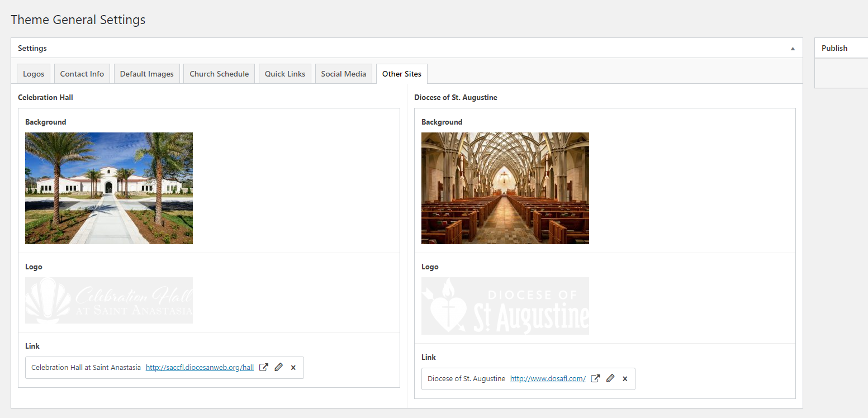
Task: Open the Quick Links tab
Action: point(285,74)
